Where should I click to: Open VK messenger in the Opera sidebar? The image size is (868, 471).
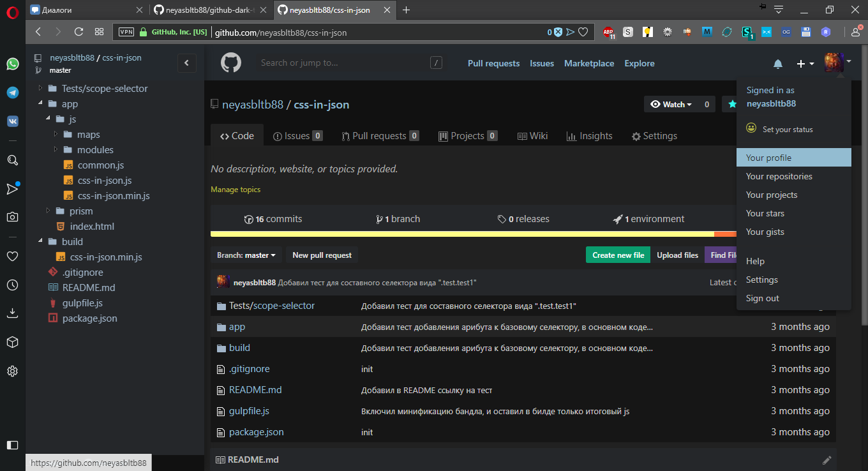(12, 121)
